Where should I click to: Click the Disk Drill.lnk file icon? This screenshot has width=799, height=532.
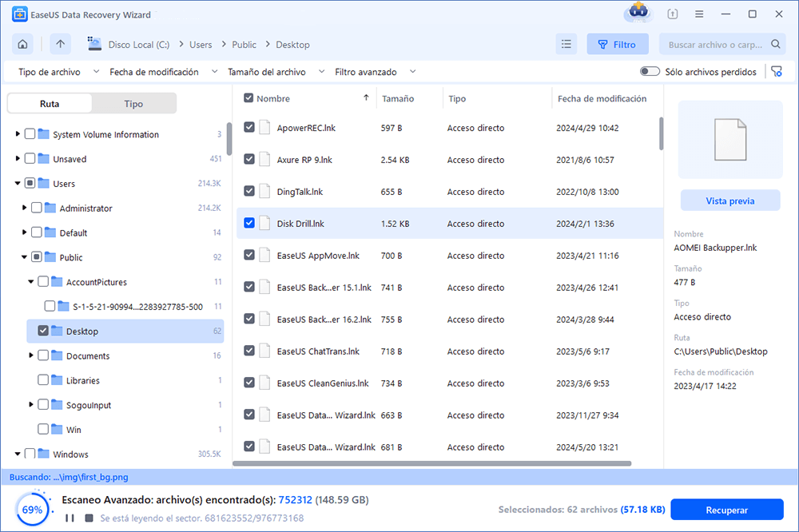(264, 223)
